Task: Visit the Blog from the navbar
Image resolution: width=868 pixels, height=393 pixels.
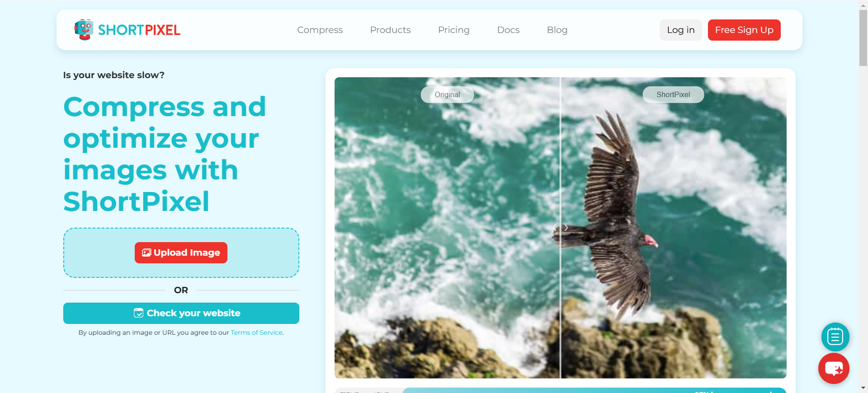Action: pyautogui.click(x=557, y=30)
